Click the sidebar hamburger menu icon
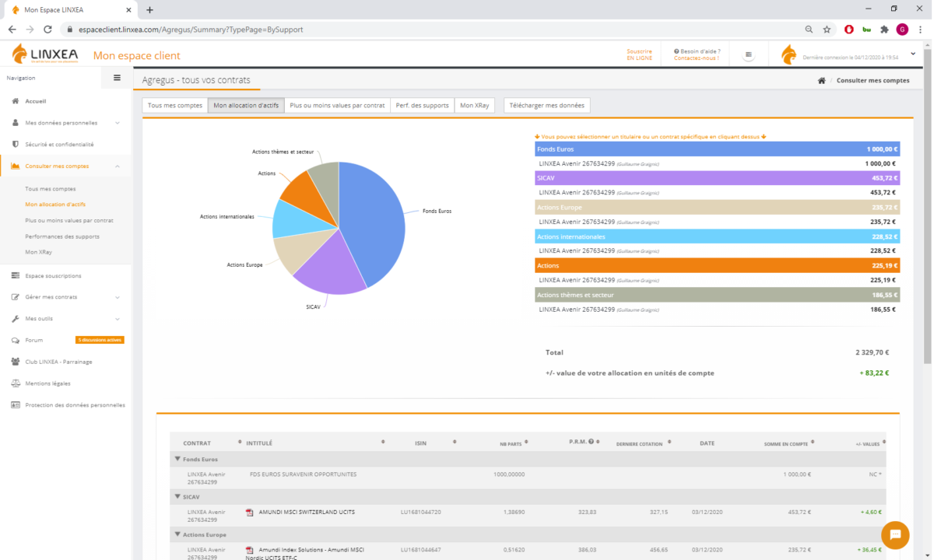 tap(117, 78)
